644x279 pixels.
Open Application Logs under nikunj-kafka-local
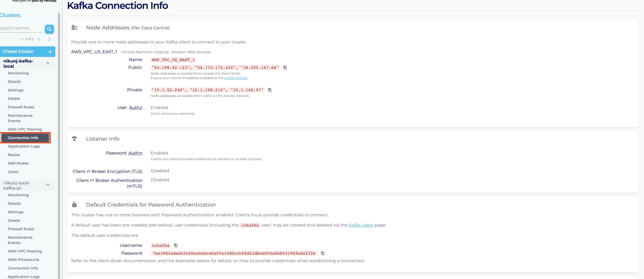24,146
